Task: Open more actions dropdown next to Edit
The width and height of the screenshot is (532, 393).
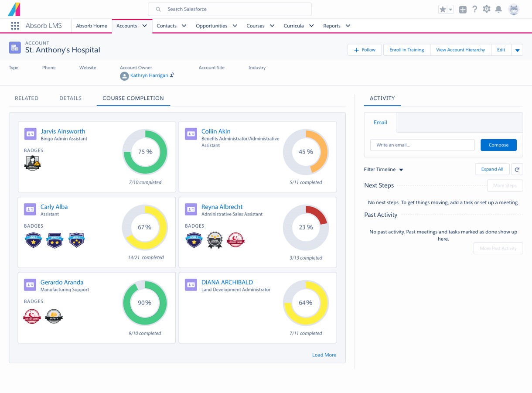Action: click(517, 50)
